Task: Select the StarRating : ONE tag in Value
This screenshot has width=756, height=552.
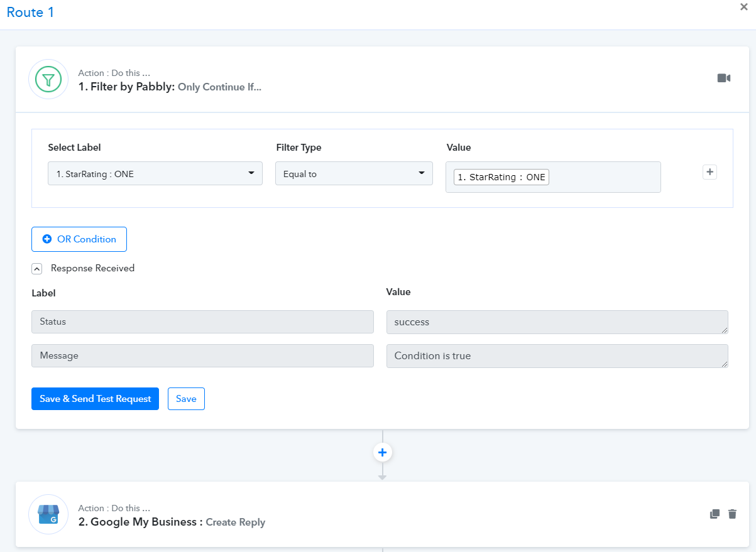Action: (501, 177)
